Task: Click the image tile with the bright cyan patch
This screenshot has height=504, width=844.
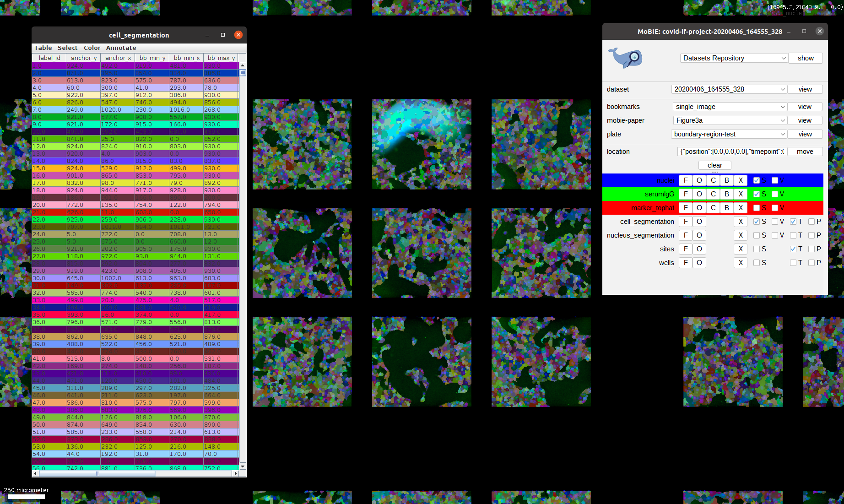Action: 422,144
